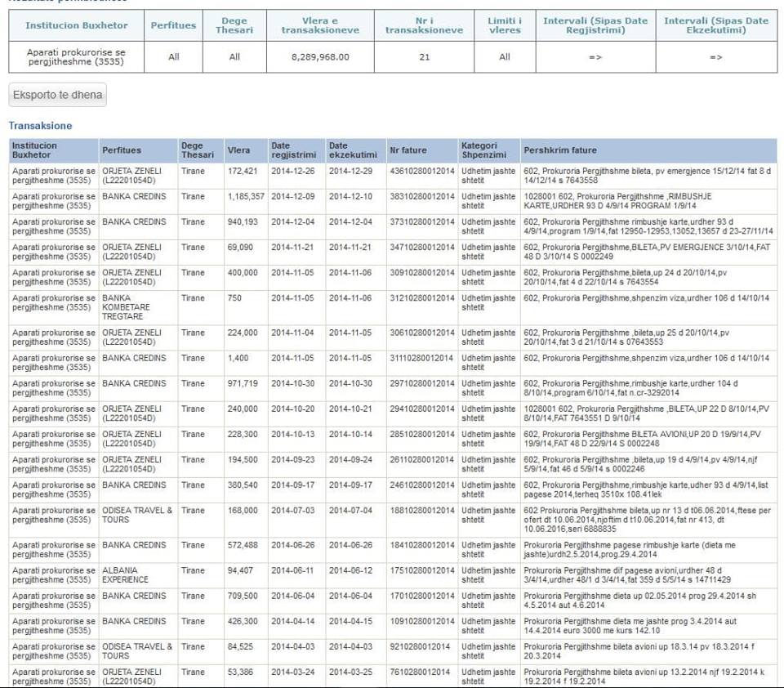Image resolution: width=784 pixels, height=688 pixels.
Task: Select the Institucion Buxhetor summary header
Action: (77, 25)
